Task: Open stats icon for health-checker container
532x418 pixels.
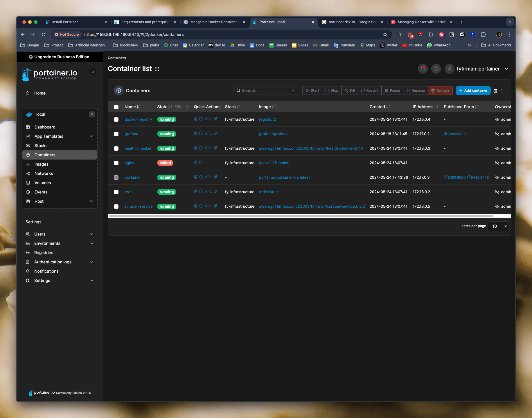Action: (206, 148)
